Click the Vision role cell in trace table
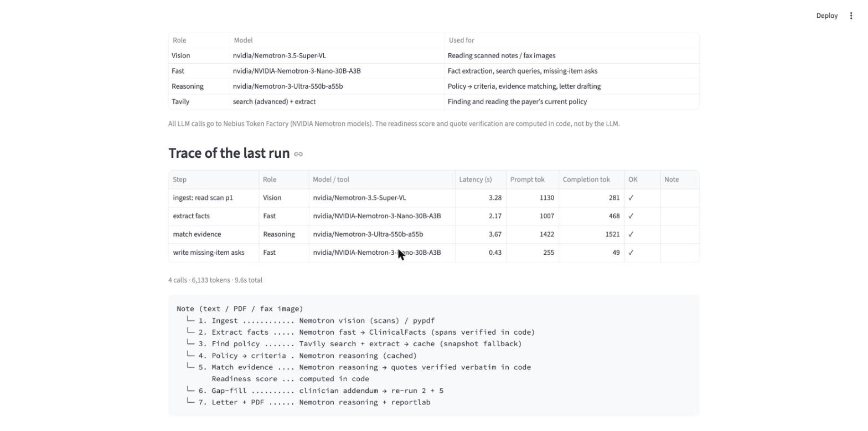This screenshot has width=868, height=431. point(284,198)
